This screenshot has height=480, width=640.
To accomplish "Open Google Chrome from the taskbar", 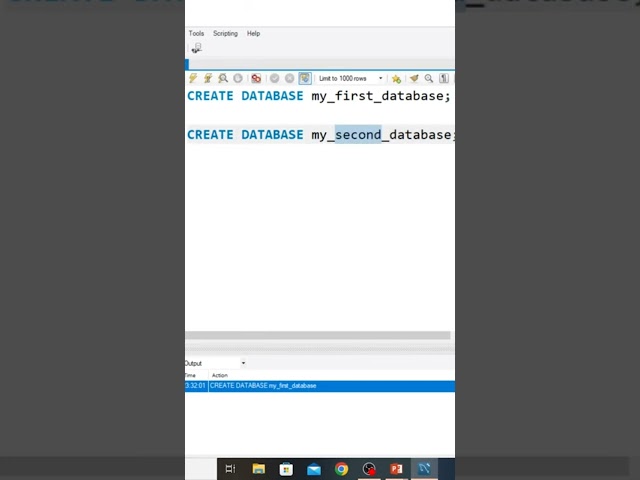I will pos(341,469).
